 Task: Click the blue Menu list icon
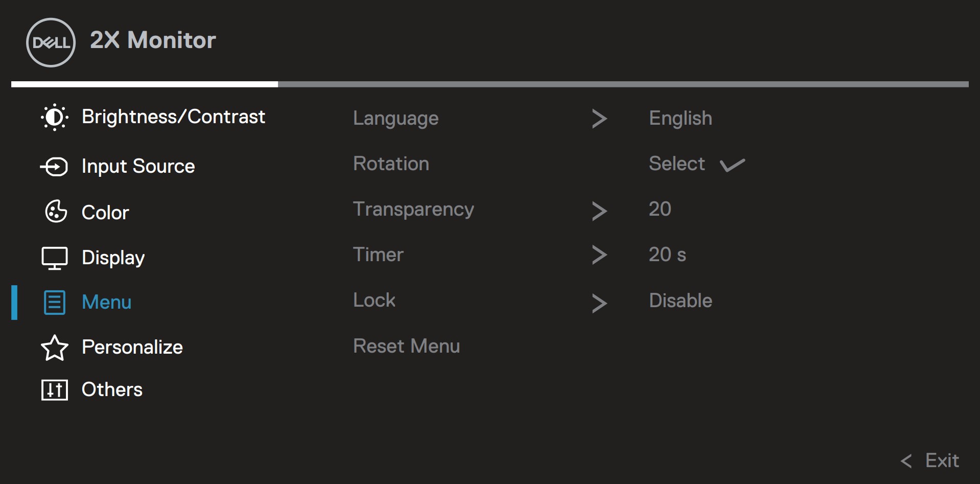coord(55,303)
